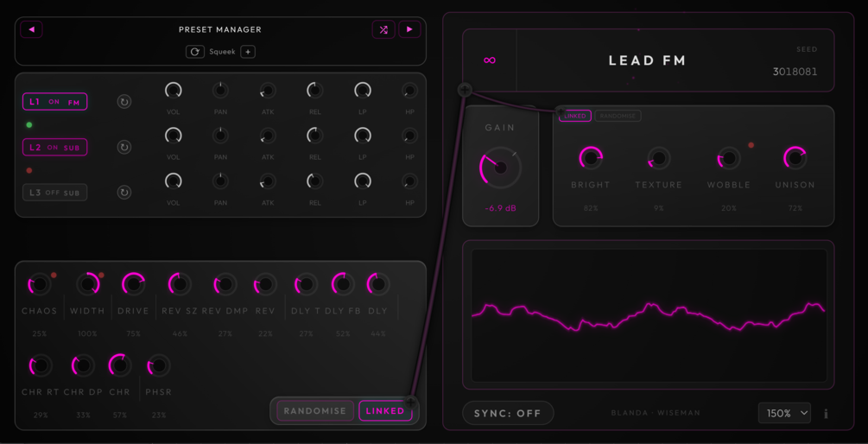Enable the L3 OFF SUB layer

(54, 193)
